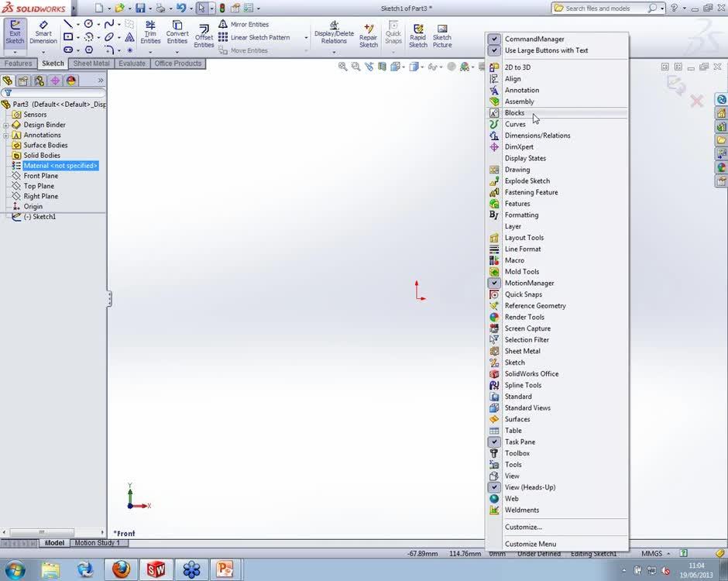Switch to the Evaluate tab

(x=131, y=63)
